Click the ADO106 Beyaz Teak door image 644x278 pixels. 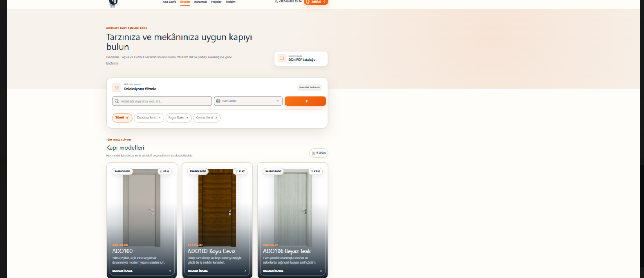pyautogui.click(x=292, y=208)
